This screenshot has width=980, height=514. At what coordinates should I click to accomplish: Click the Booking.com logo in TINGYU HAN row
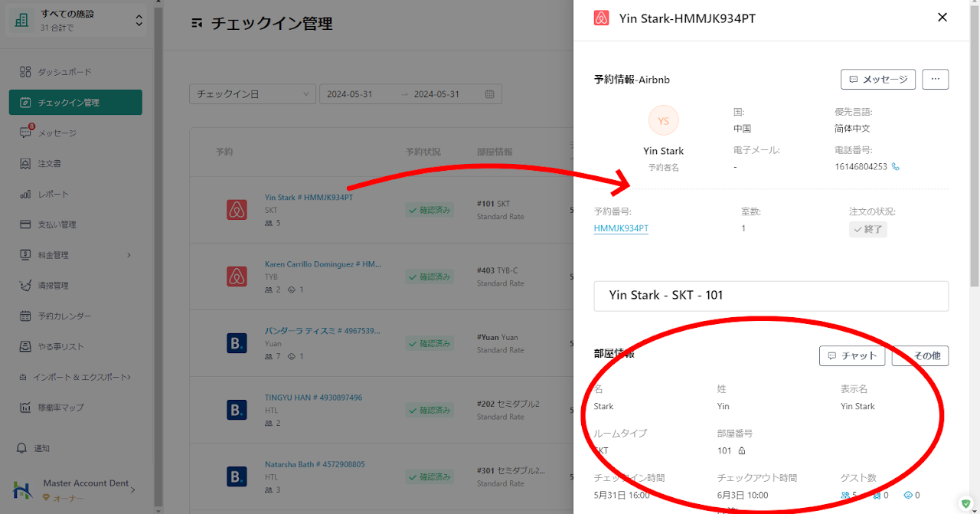[x=237, y=410]
